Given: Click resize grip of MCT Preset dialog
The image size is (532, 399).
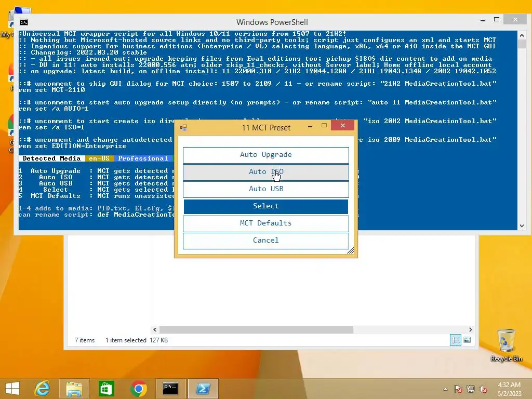Looking at the screenshot, I should [351, 250].
